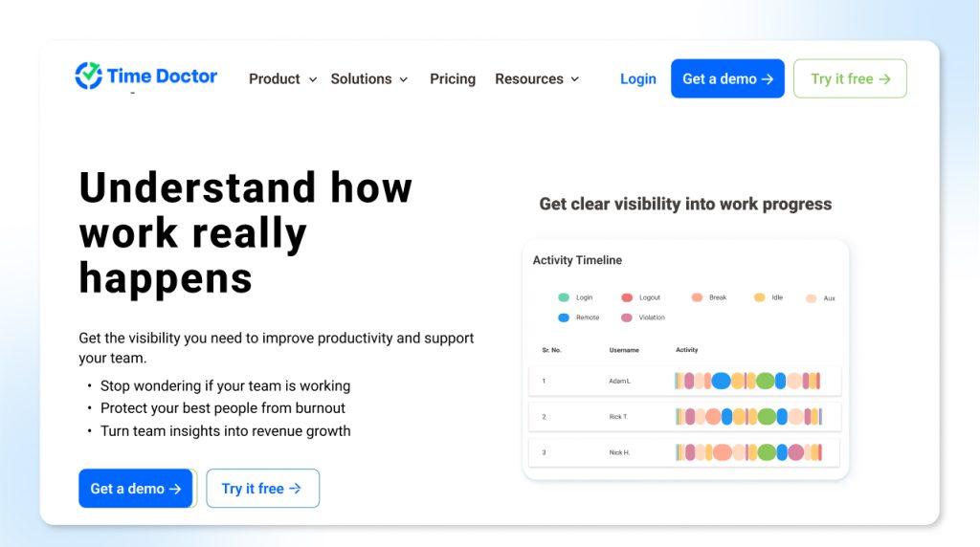Image resolution: width=980 pixels, height=547 pixels.
Task: Select the orange Break legend dot
Action: click(697, 297)
